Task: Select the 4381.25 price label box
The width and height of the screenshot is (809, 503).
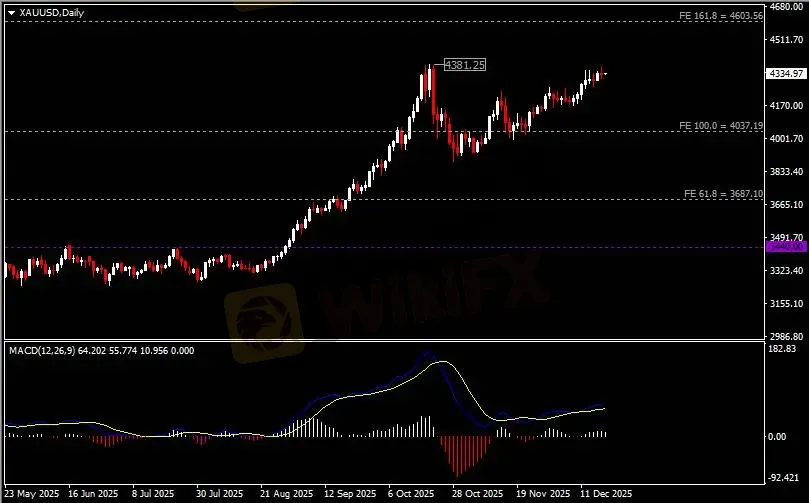Action: [x=465, y=65]
